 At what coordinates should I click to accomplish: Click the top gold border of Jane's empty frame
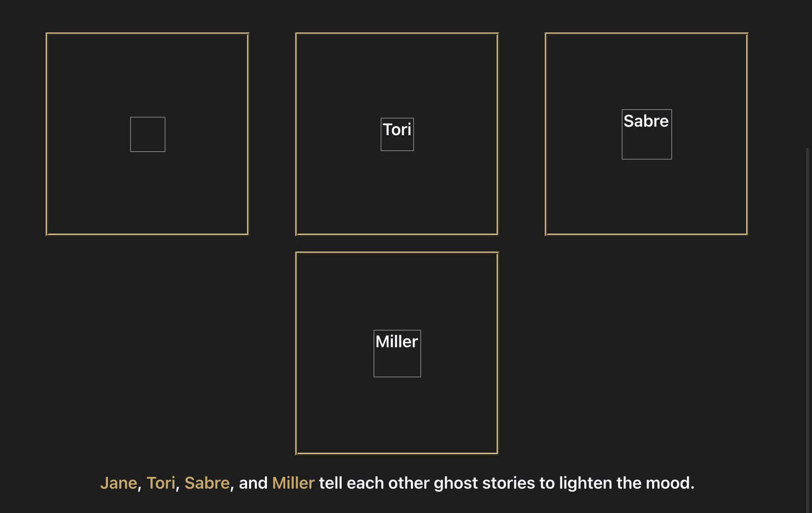[x=148, y=34]
